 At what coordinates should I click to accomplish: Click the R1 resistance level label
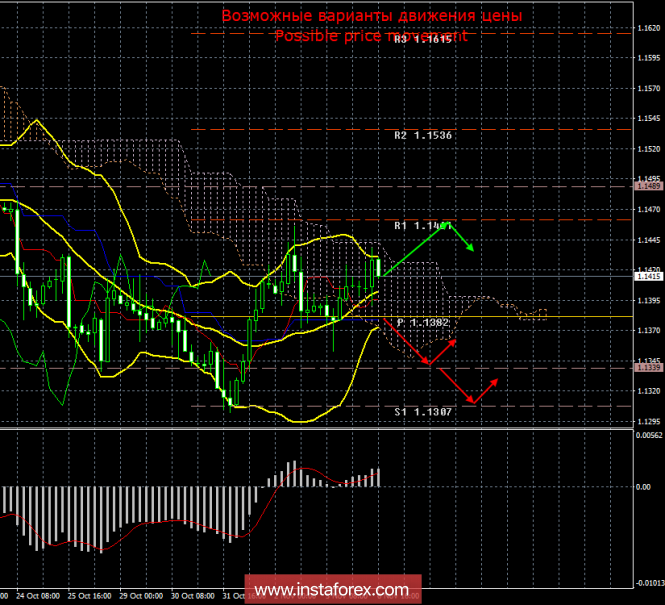(x=423, y=226)
